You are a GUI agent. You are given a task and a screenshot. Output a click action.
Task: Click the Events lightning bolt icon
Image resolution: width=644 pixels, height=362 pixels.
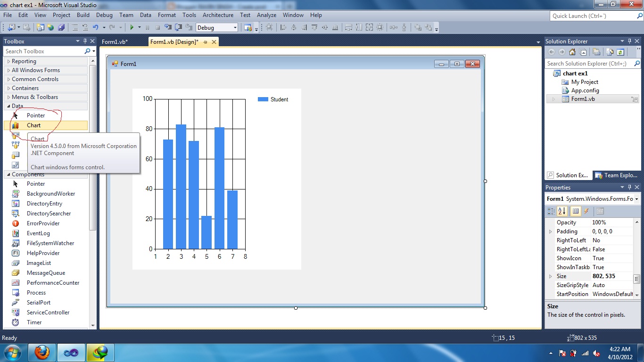(x=586, y=211)
